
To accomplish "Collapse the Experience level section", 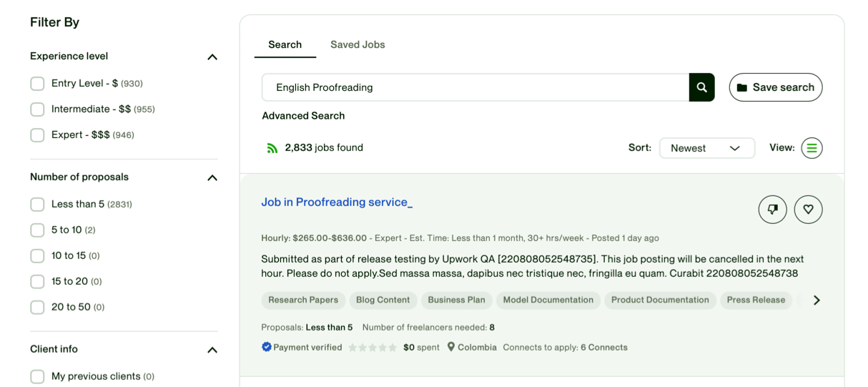I will (x=212, y=57).
